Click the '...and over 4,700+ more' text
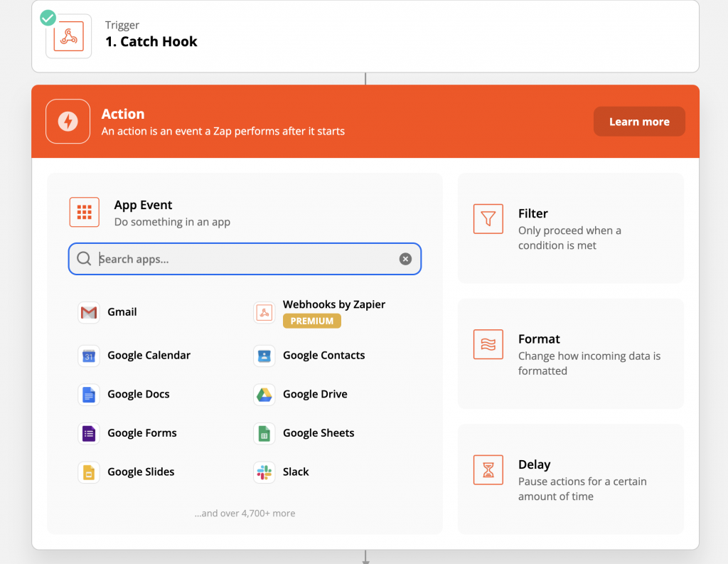This screenshot has width=728, height=564. (x=245, y=514)
